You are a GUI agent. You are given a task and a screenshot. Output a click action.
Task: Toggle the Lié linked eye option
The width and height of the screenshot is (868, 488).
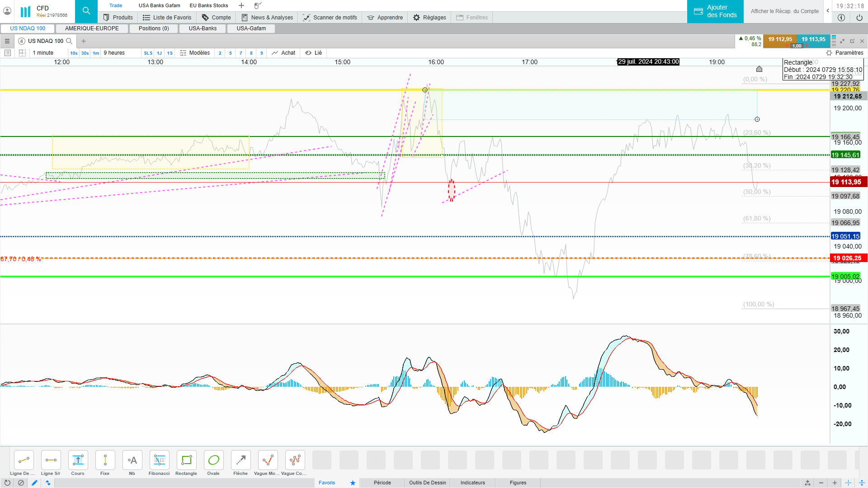313,53
